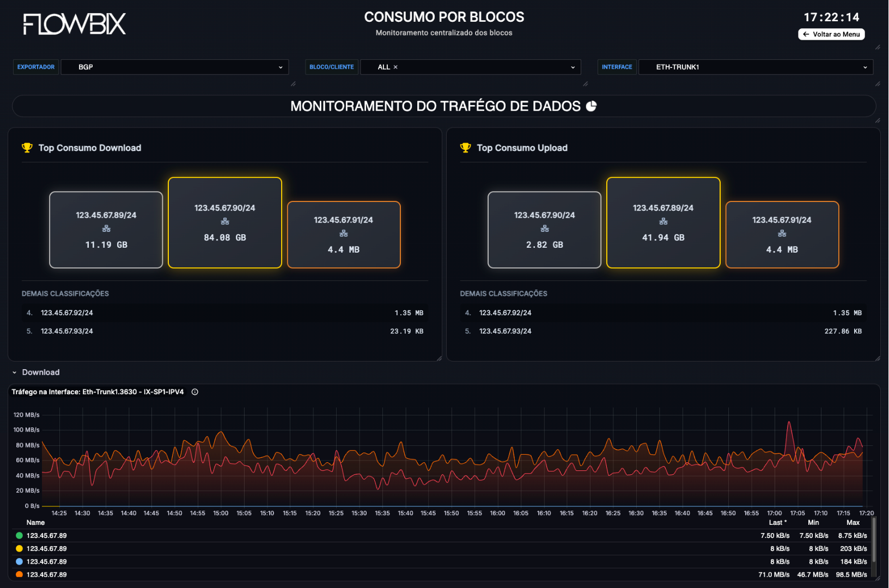Collapse the Download section
889x588 pixels.
point(14,372)
